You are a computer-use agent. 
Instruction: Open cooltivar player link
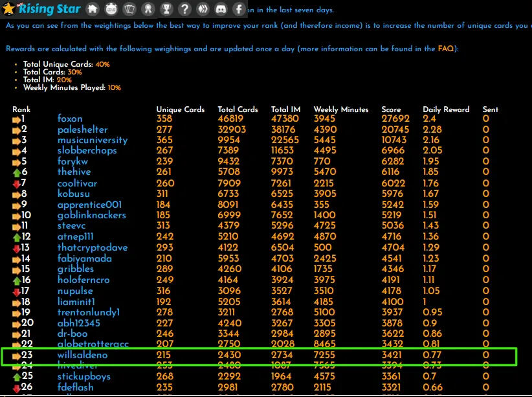78,183
